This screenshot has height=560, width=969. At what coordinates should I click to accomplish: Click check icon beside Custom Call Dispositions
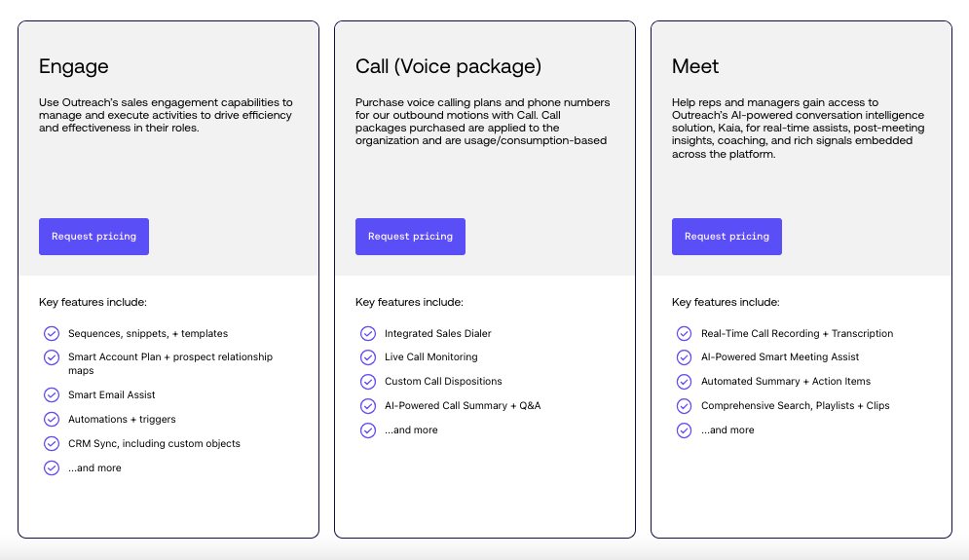point(368,382)
